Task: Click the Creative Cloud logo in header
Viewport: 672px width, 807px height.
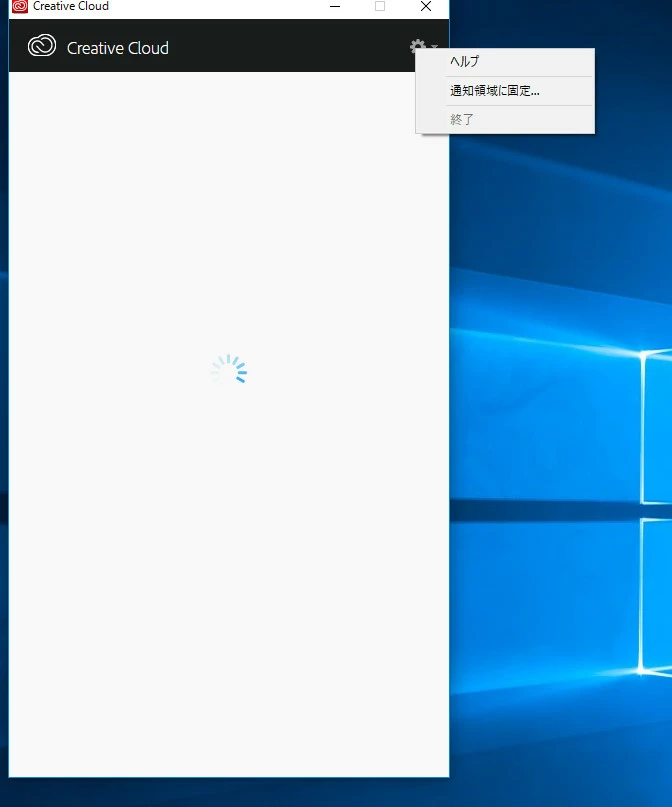Action: (42, 46)
